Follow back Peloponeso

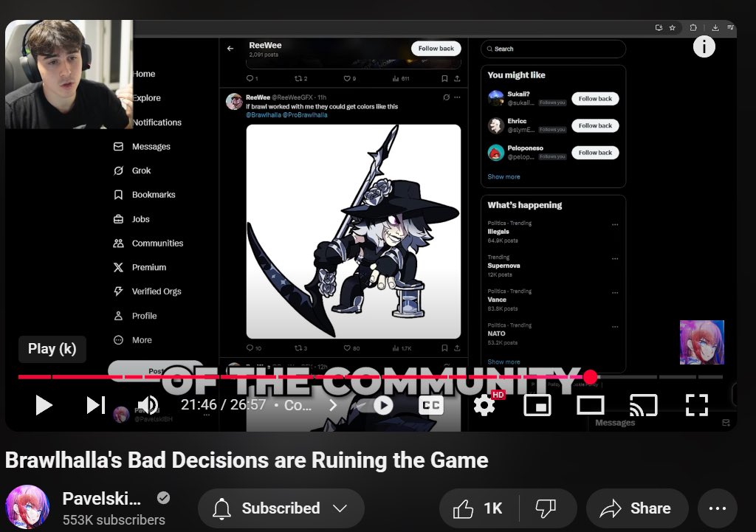coord(595,153)
